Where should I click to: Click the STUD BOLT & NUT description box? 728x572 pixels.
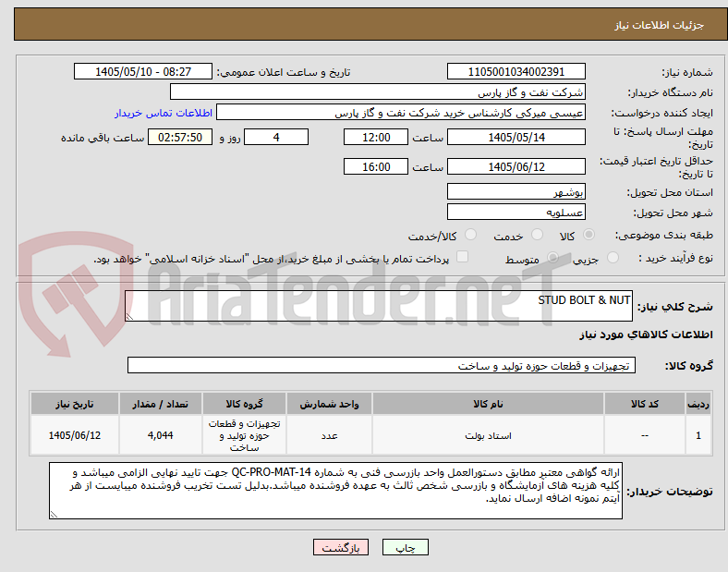tap(379, 306)
